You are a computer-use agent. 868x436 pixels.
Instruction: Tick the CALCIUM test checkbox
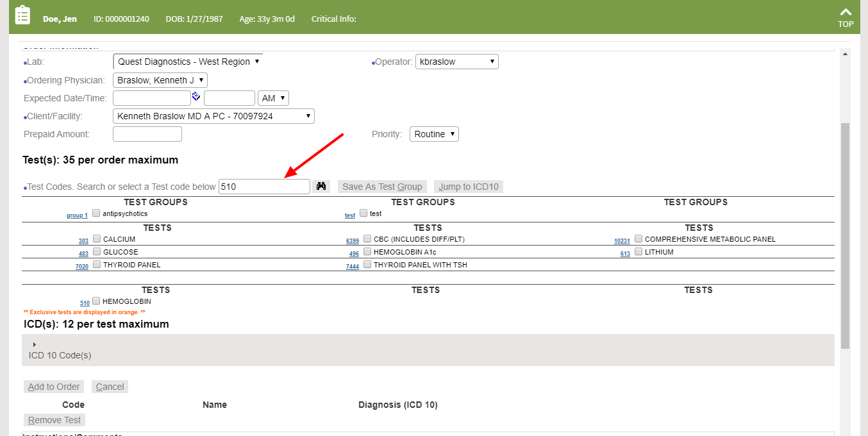pos(97,239)
